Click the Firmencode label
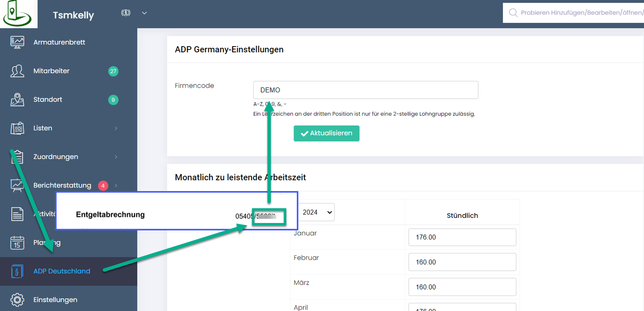644x311 pixels. coord(194,86)
